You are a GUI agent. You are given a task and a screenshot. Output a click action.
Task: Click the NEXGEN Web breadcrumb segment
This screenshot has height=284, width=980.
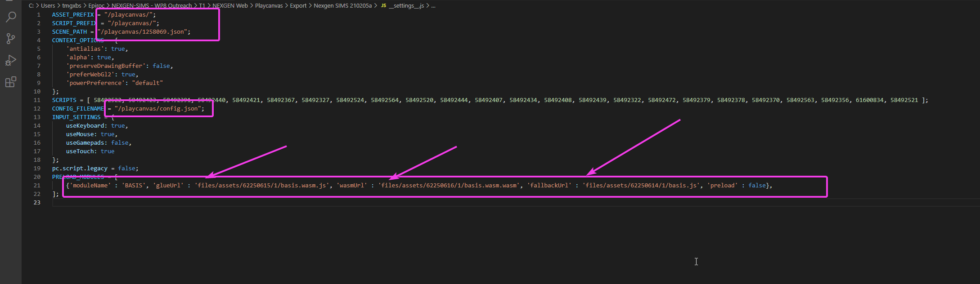pyautogui.click(x=230, y=6)
